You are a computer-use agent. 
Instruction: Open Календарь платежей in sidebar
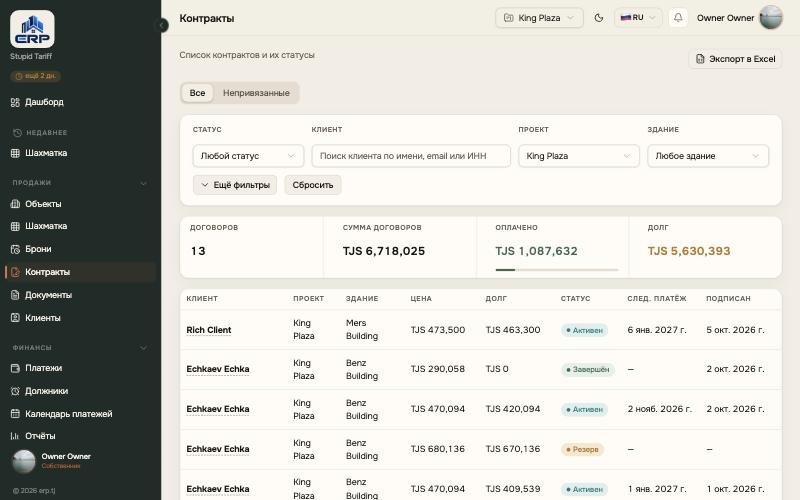pos(69,414)
